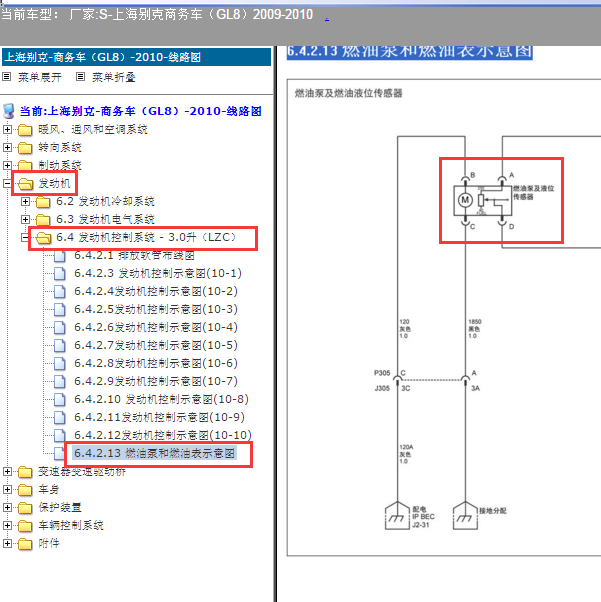Click the fuel pump motor M symbol
Image resolution: width=601 pixels, height=602 pixels.
(465, 200)
